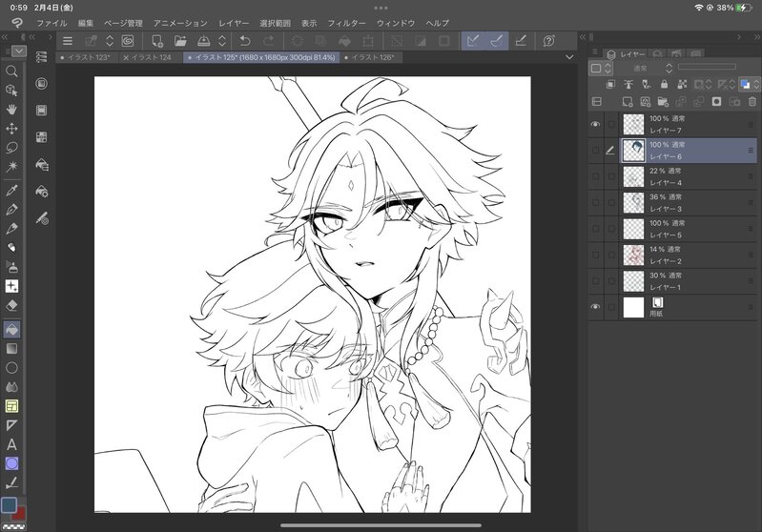Open the ヘルプ menu
This screenshot has width=762, height=532.
(x=438, y=23)
